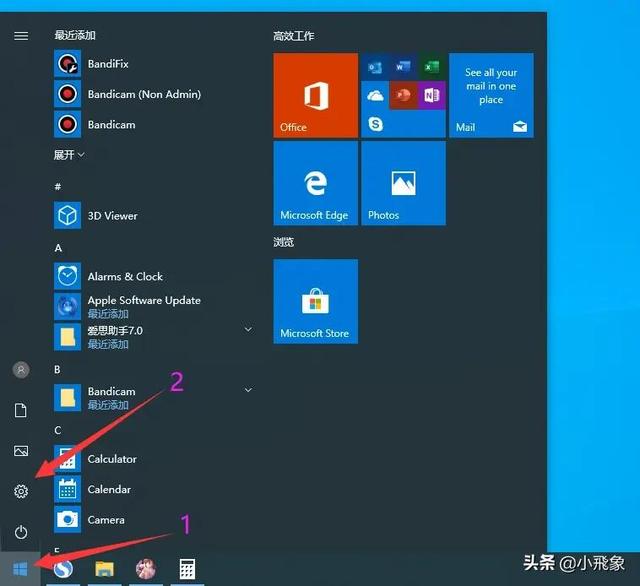Open Settings gear in Start sidebar
640x586 pixels.
point(21,491)
